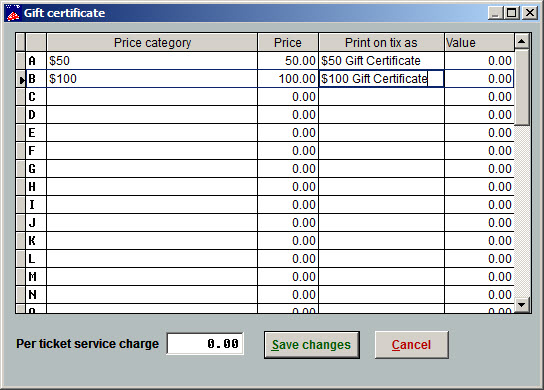This screenshot has width=544, height=390.
Task: Maximize the Gift certificate window
Action: tap(511, 13)
